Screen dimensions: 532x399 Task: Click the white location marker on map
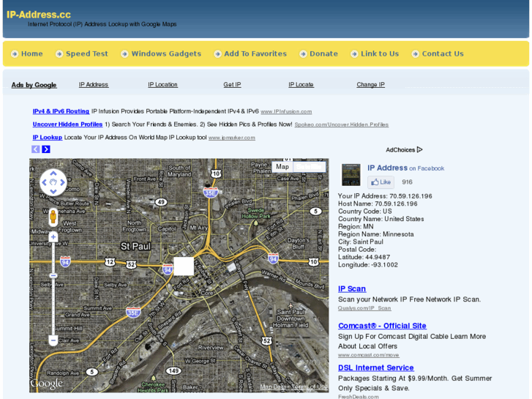tap(184, 266)
